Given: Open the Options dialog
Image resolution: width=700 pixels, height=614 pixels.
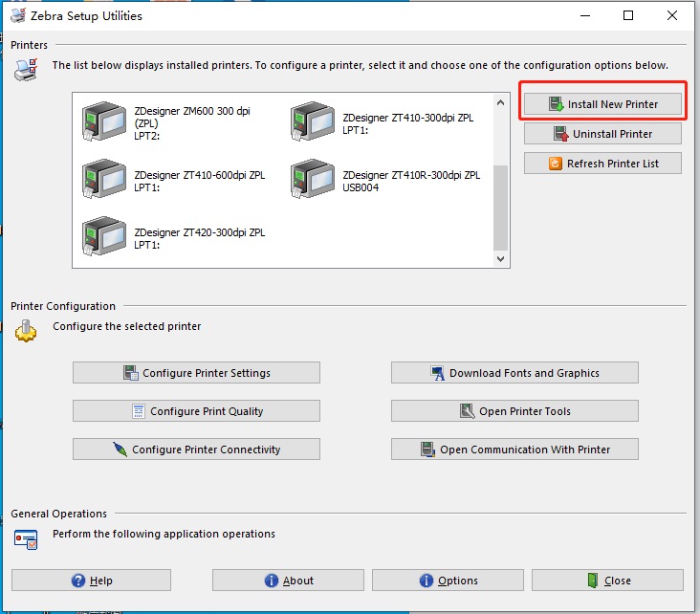Looking at the screenshot, I should pos(448,581).
